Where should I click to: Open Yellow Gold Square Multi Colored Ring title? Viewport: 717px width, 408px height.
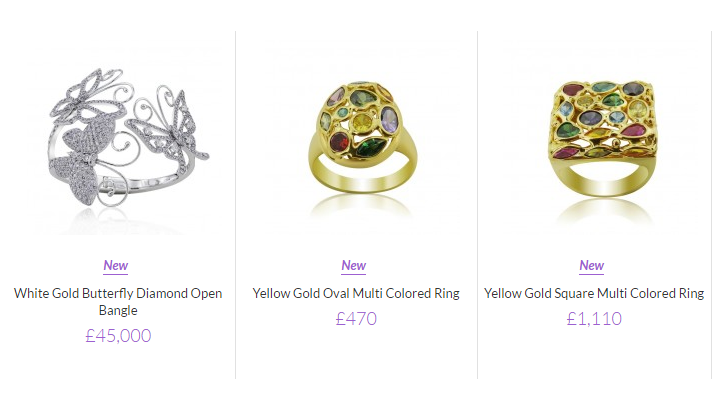click(x=594, y=294)
